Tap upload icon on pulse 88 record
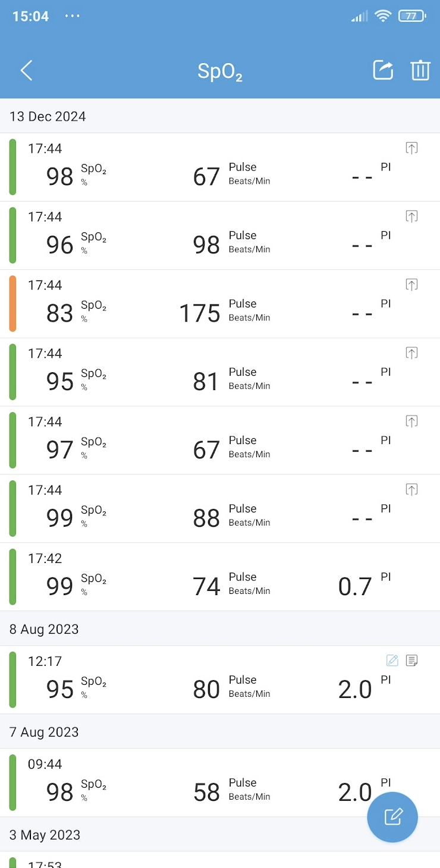The image size is (440, 868). (x=411, y=490)
